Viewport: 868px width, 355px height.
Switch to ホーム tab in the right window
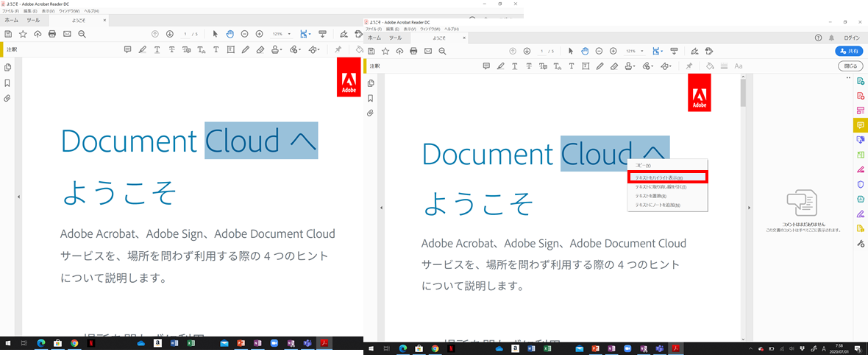[x=374, y=38]
